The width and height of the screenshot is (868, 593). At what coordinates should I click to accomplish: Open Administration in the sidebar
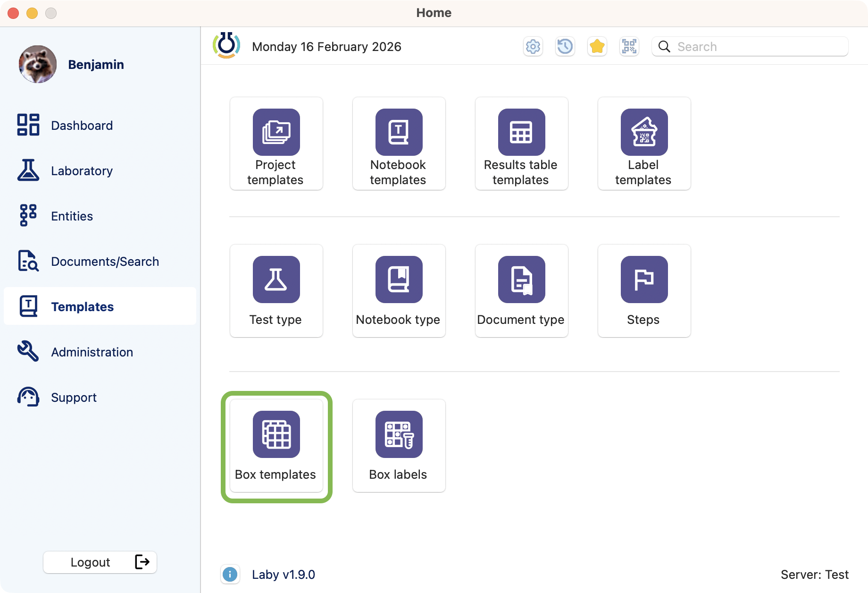point(92,352)
